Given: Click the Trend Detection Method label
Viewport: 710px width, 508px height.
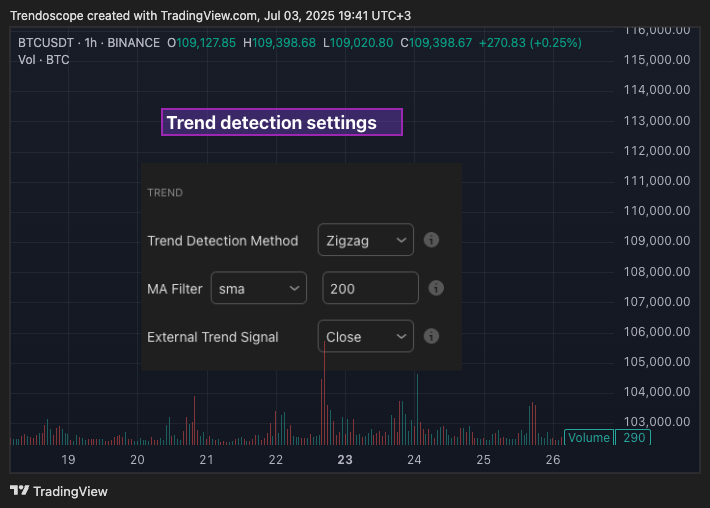Looking at the screenshot, I should point(223,241).
